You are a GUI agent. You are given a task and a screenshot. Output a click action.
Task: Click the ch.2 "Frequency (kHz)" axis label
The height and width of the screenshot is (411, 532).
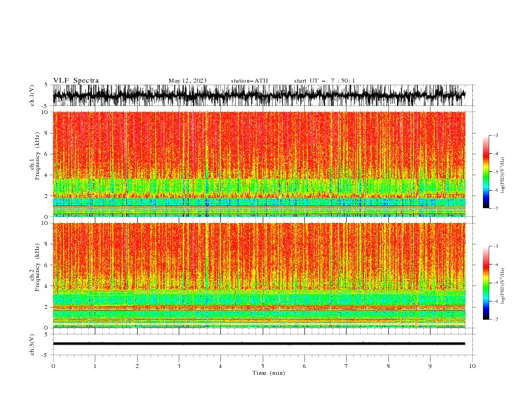[38, 267]
